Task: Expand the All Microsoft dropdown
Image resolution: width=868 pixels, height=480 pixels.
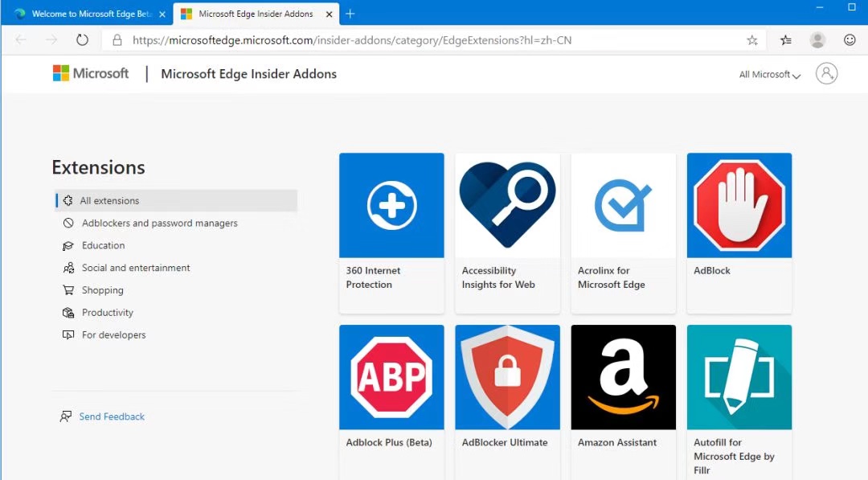Action: 769,75
